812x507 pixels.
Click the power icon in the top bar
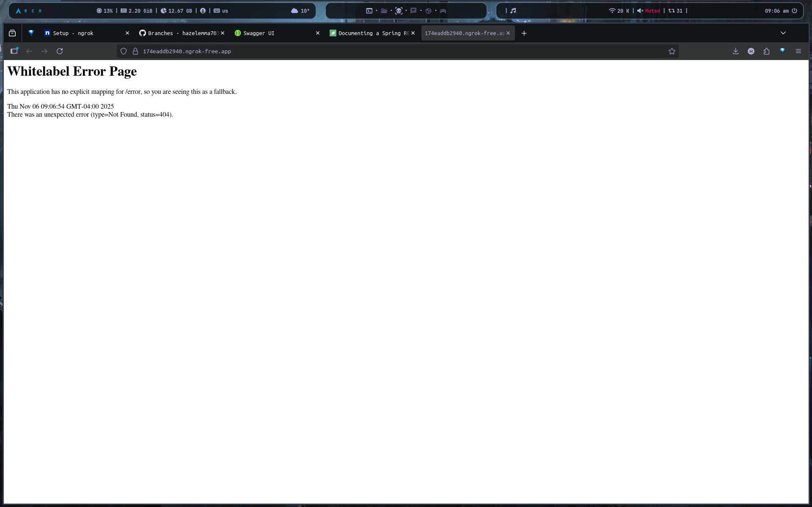(x=794, y=11)
